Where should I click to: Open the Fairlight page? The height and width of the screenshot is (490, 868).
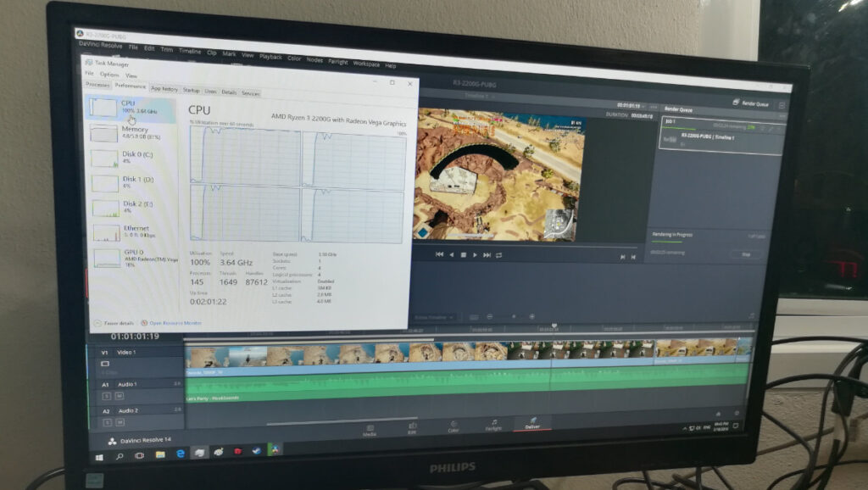(493, 425)
